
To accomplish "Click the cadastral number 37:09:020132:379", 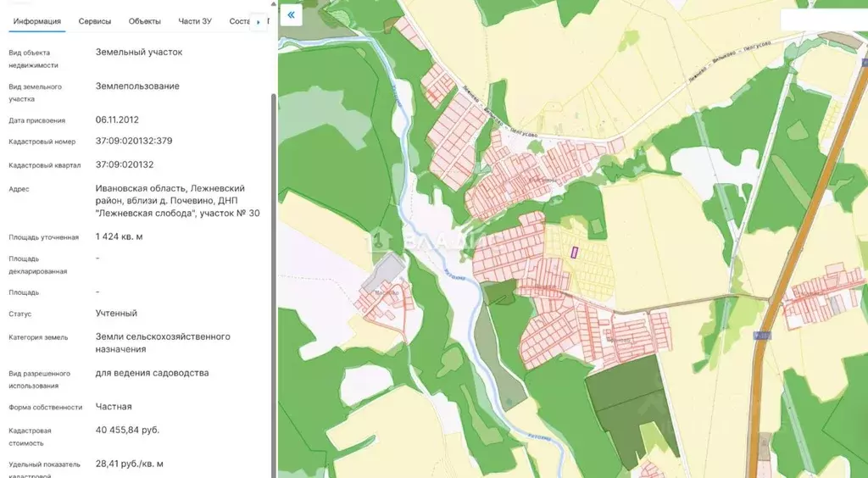I will tap(134, 141).
